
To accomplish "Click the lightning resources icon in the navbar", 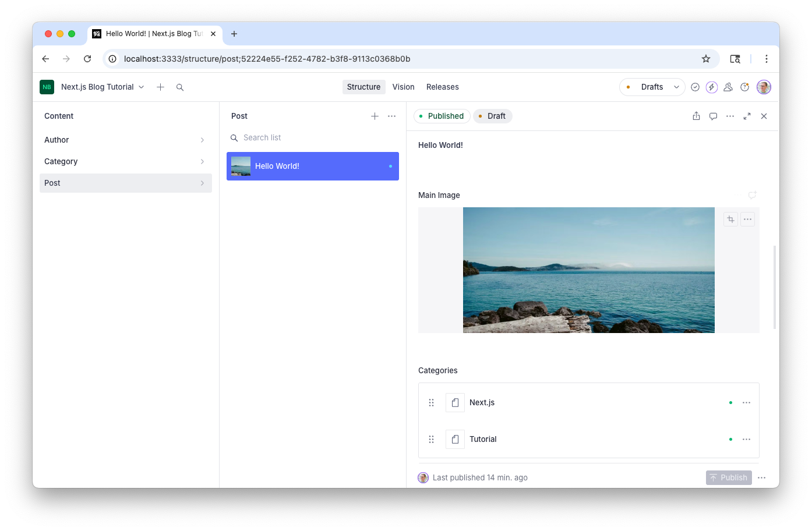I will [x=711, y=87].
